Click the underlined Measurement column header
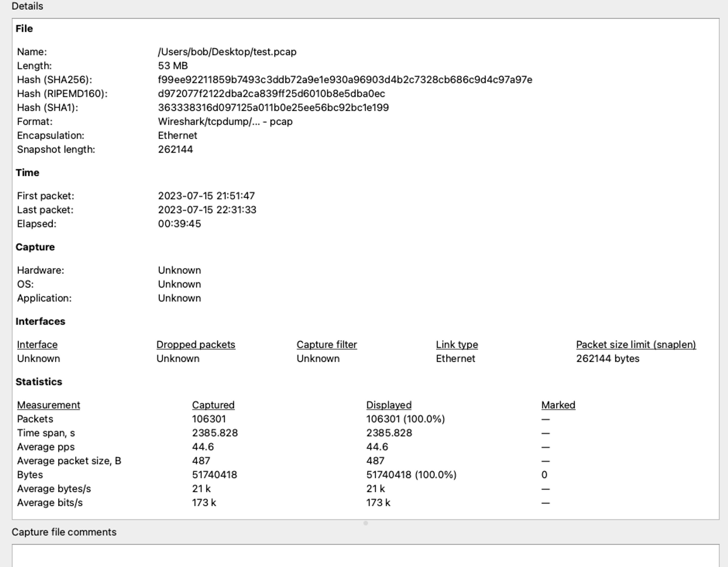The image size is (728, 567). [x=49, y=405]
